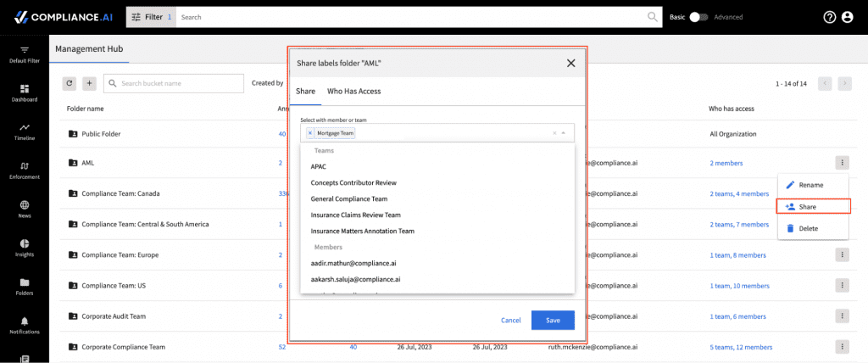
Task: Click the plus add folder button
Action: 90,83
